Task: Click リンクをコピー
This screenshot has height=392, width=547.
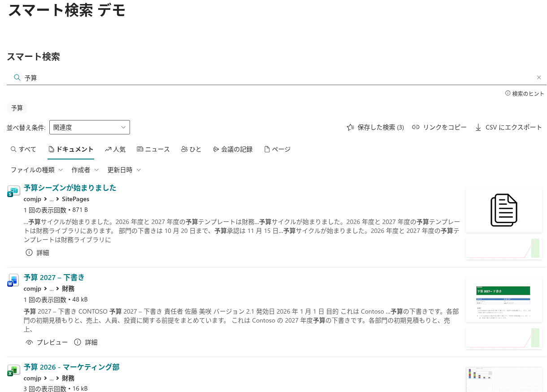Action: pos(439,127)
